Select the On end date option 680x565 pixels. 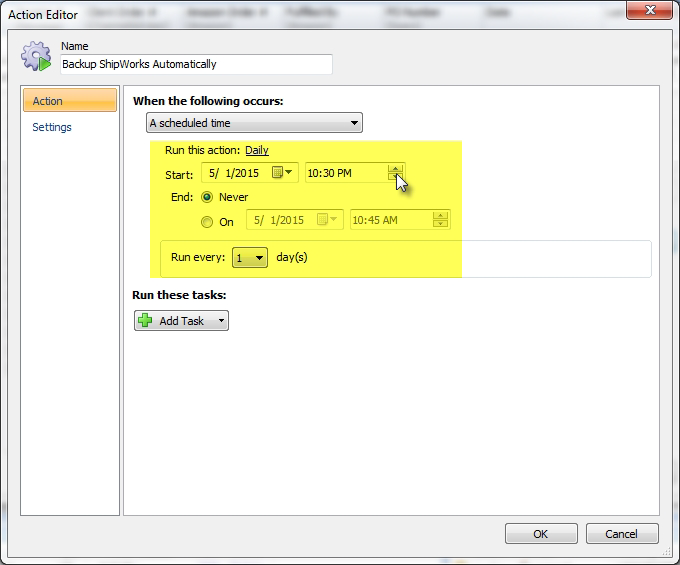(x=207, y=222)
